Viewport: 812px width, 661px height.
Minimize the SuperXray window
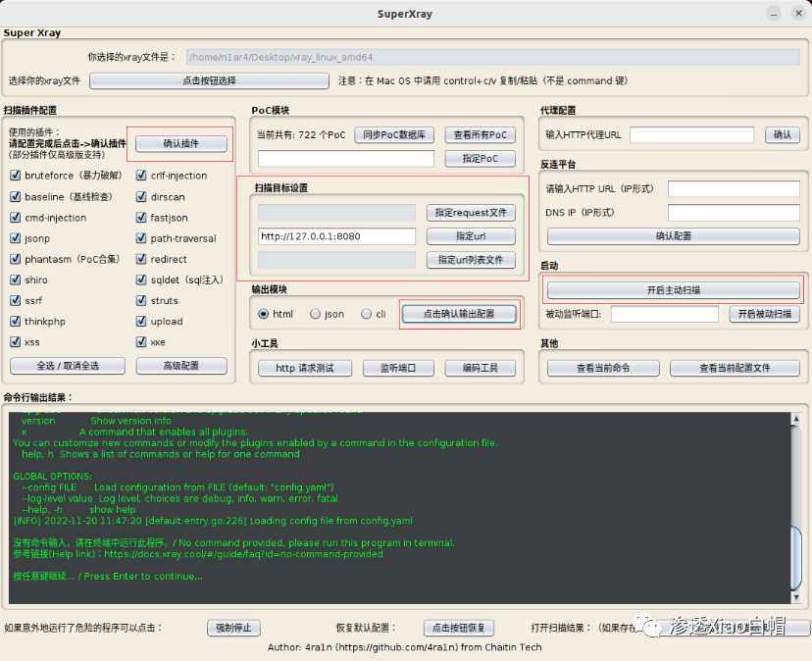tap(774, 14)
